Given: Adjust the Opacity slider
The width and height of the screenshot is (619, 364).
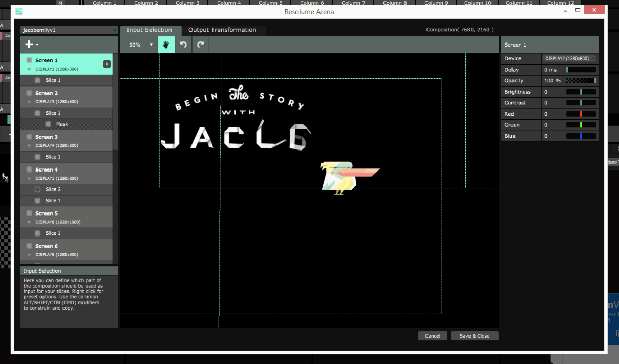Looking at the screenshot, I should (x=581, y=81).
